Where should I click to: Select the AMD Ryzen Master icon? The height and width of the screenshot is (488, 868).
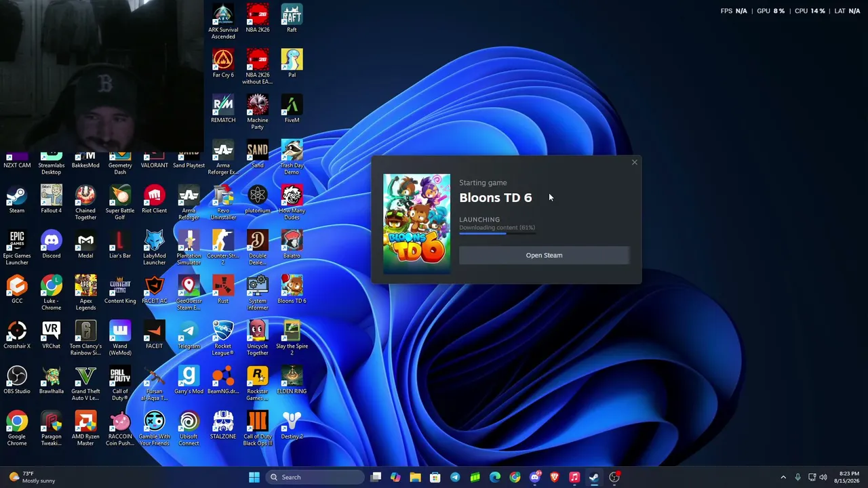coord(85,429)
